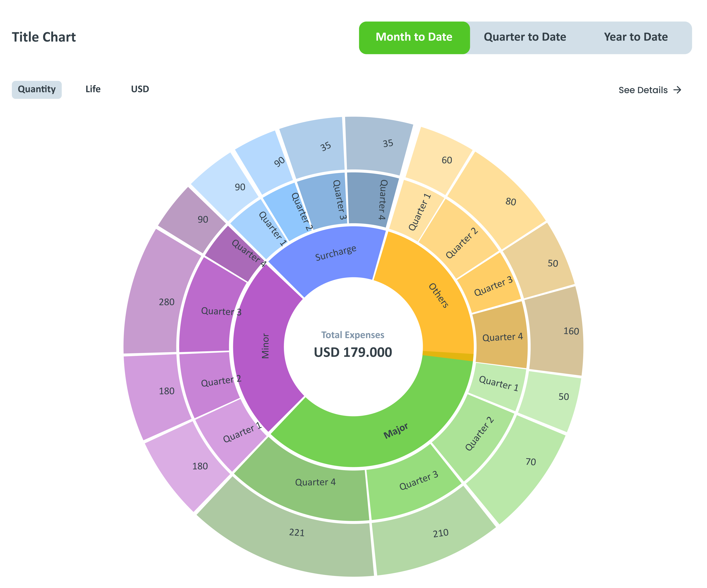Click the outer 160 value segment
707x588 pixels.
[x=571, y=331]
